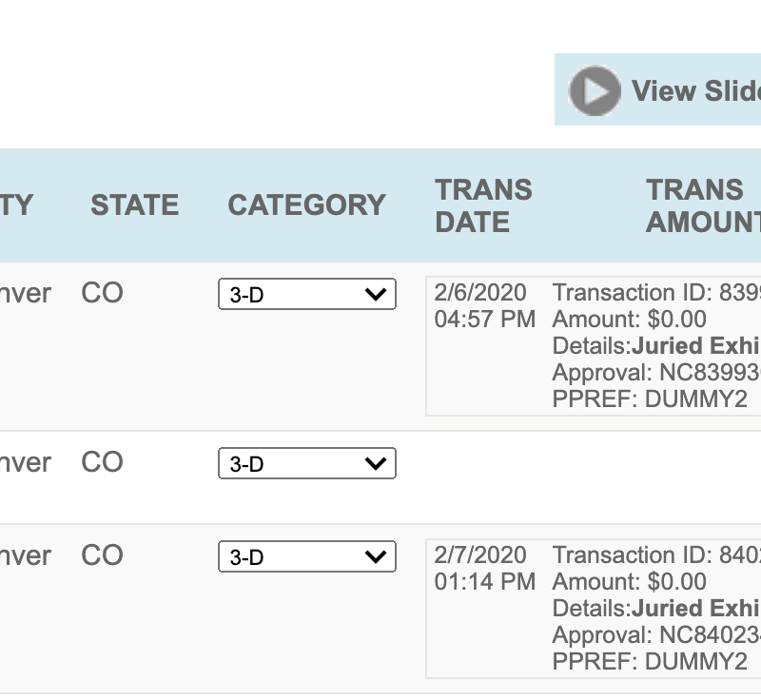Click third row's CO state cell
The image size is (761, 700).
102,554
